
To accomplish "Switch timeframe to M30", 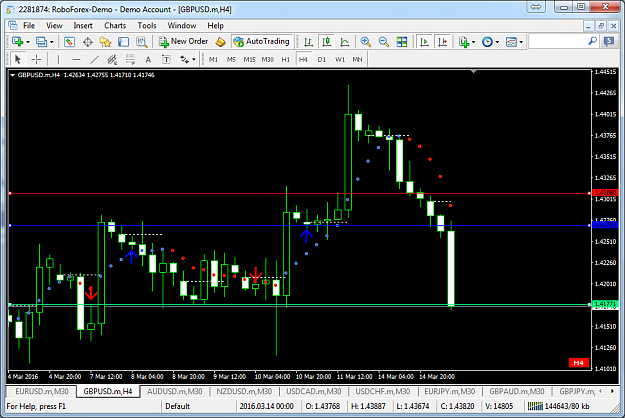I will coord(267,59).
